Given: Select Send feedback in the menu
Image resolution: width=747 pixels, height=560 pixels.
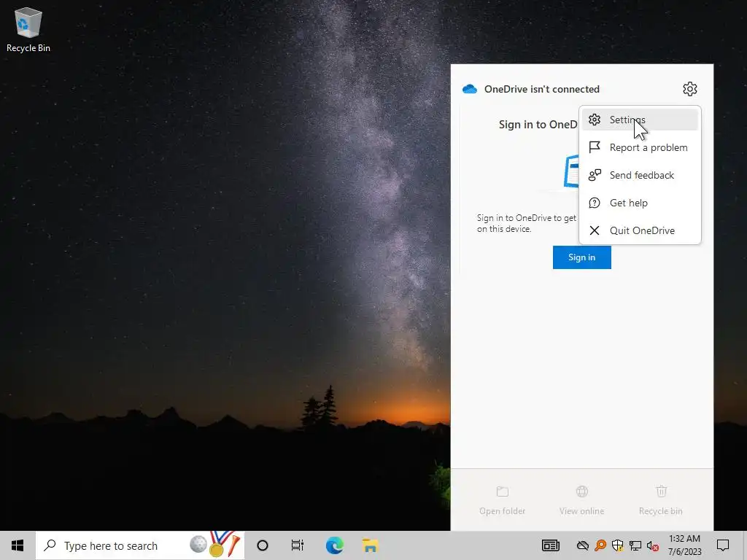Looking at the screenshot, I should coord(640,175).
